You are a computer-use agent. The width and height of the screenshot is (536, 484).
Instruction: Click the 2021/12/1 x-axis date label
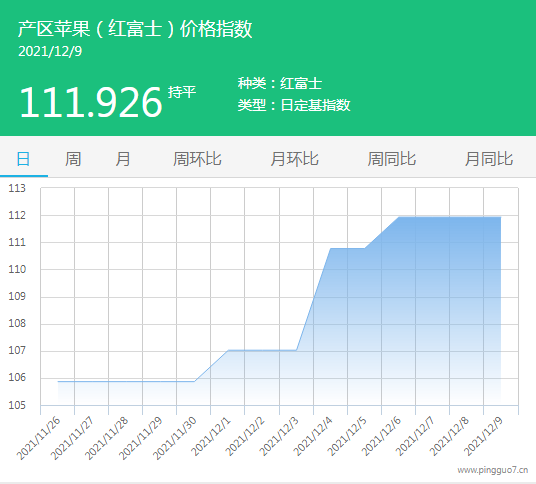211,436
